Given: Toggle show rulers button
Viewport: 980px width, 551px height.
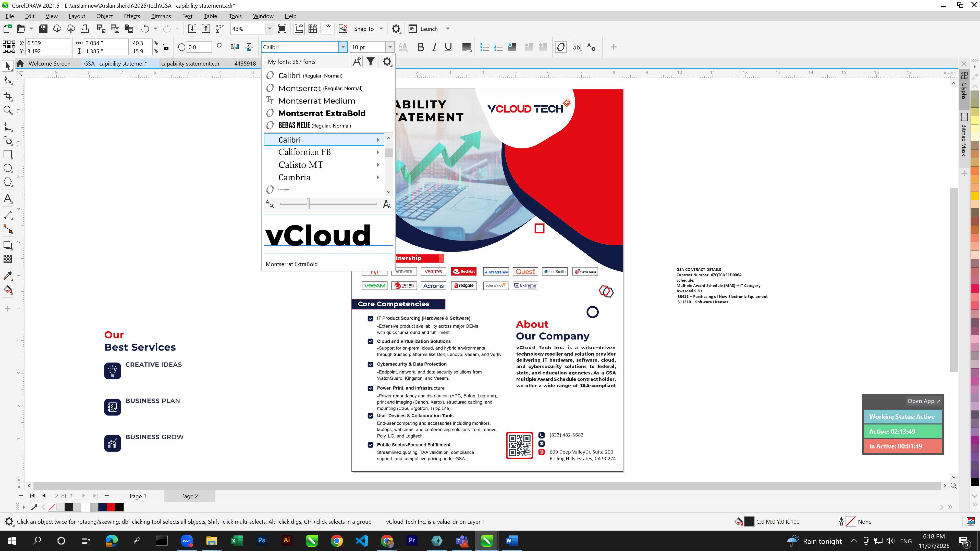Looking at the screenshot, I should point(299,29).
